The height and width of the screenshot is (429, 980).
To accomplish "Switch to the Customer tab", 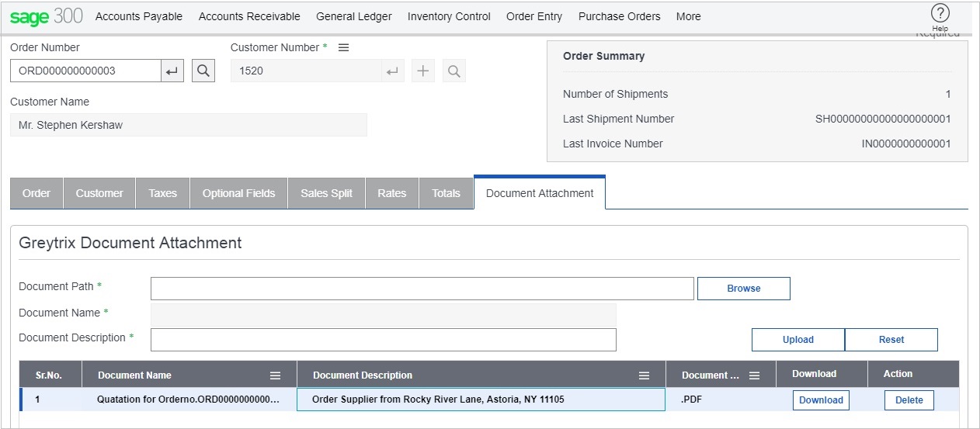I will click(x=99, y=193).
